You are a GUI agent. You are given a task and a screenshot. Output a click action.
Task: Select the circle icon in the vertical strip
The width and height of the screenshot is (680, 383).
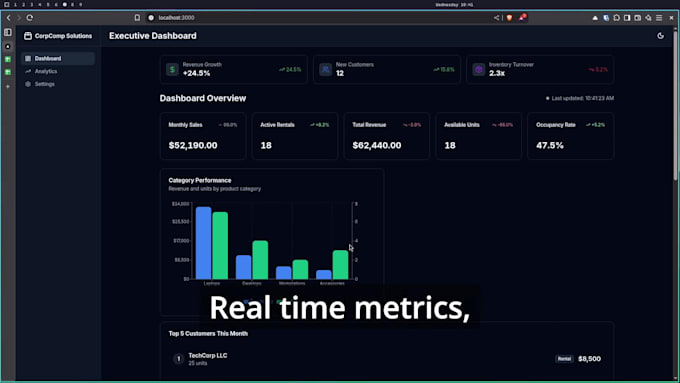8,46
